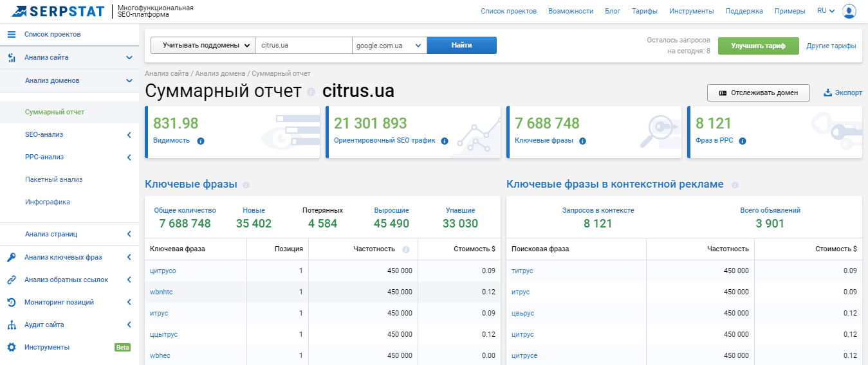Open Тарифы in the top menu
The image size is (868, 365).
(645, 11)
